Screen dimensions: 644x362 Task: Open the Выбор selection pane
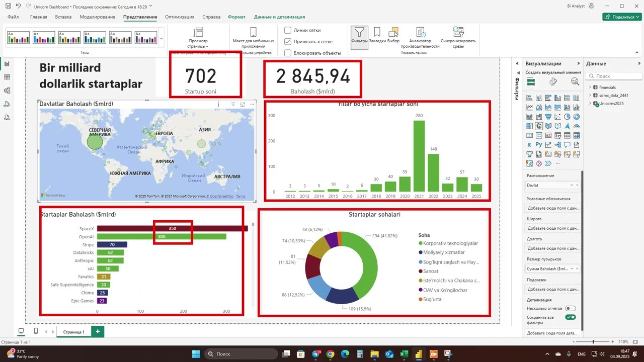coord(393,36)
